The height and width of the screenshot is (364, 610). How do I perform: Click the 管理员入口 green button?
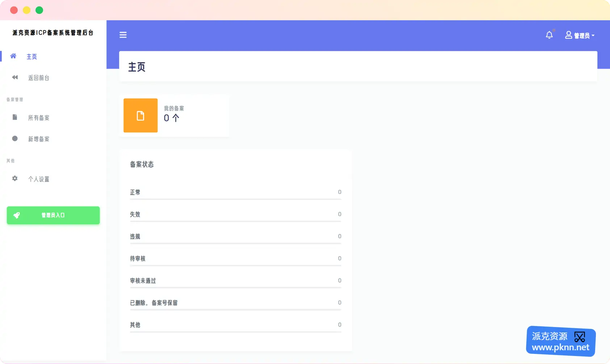[53, 215]
